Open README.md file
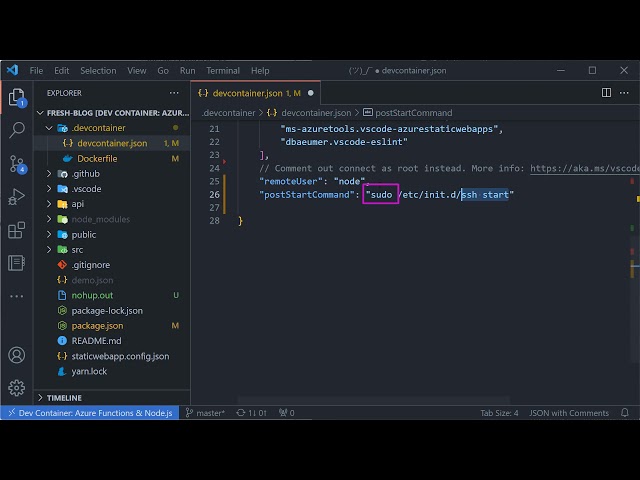 (x=112, y=341)
